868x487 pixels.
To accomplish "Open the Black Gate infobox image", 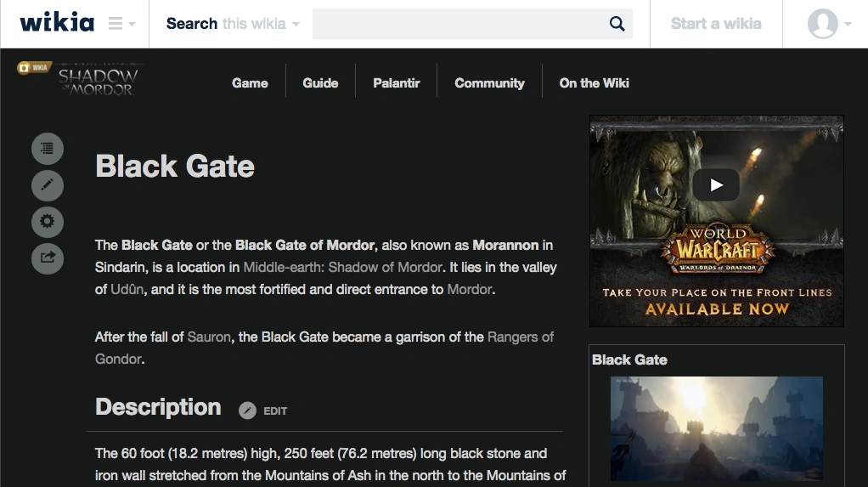I will [x=716, y=428].
